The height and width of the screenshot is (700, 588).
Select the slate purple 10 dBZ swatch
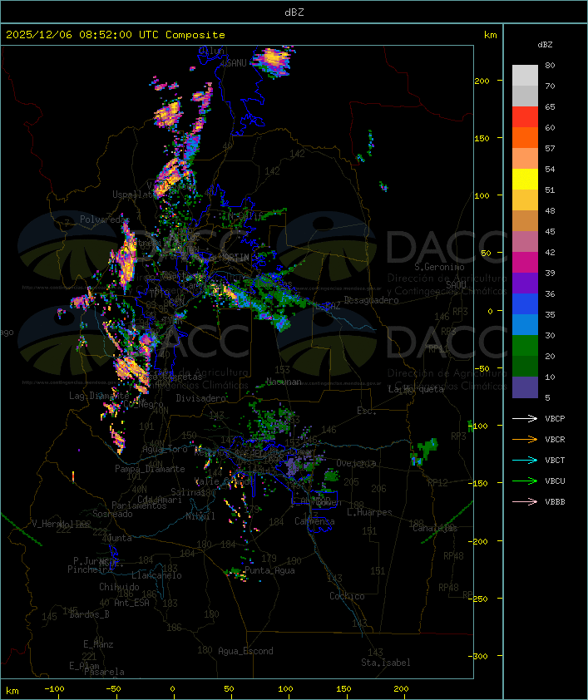click(525, 387)
